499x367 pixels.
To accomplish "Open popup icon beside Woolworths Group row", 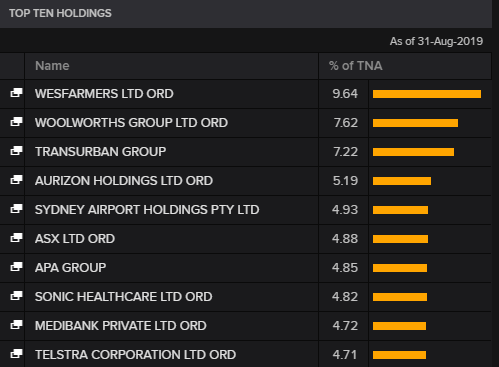I will (x=16, y=122).
